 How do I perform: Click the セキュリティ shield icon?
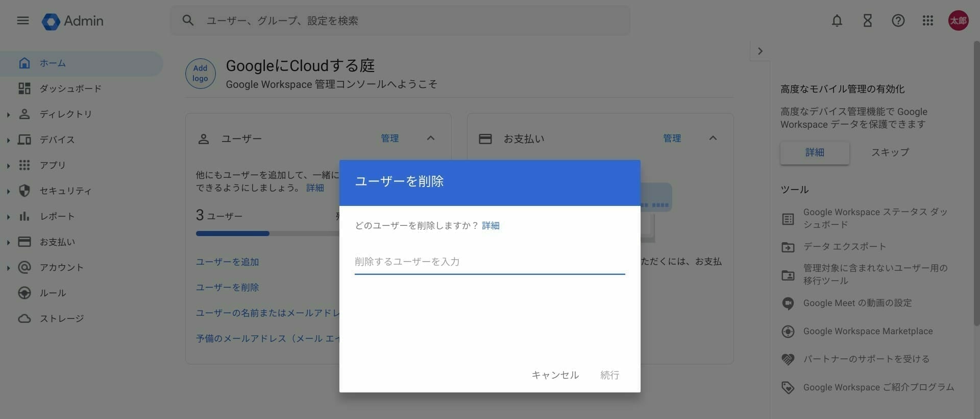[24, 191]
